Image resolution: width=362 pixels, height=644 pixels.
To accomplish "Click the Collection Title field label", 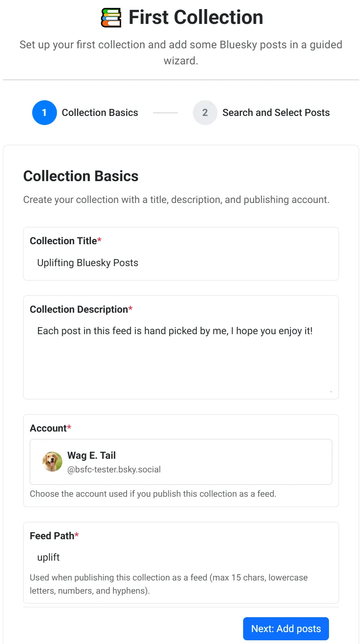I will tap(63, 241).
